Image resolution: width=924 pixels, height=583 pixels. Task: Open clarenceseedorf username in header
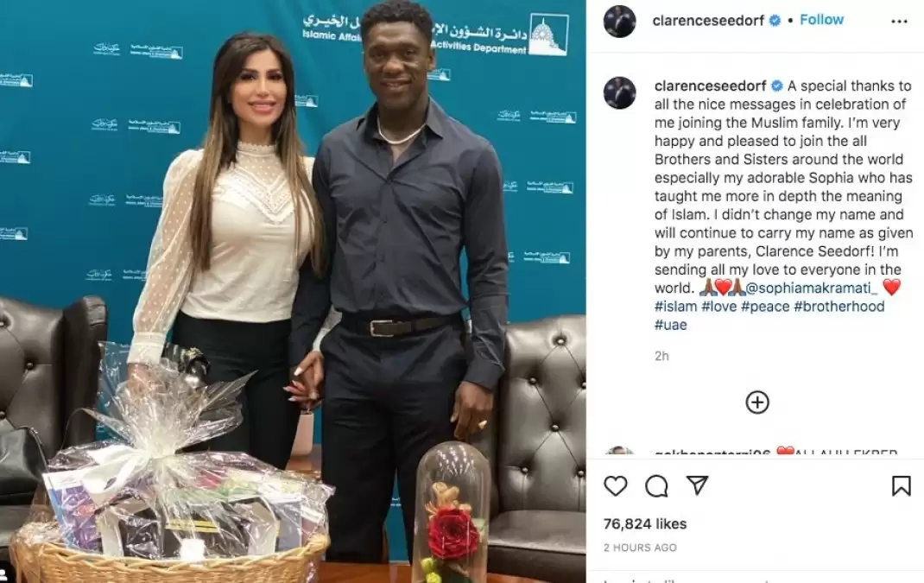pos(708,20)
